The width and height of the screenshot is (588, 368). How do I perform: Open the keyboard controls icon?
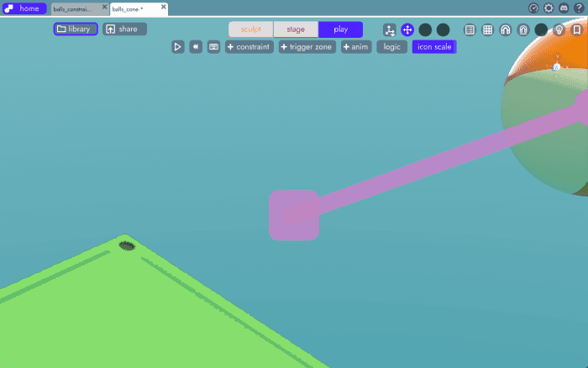214,47
